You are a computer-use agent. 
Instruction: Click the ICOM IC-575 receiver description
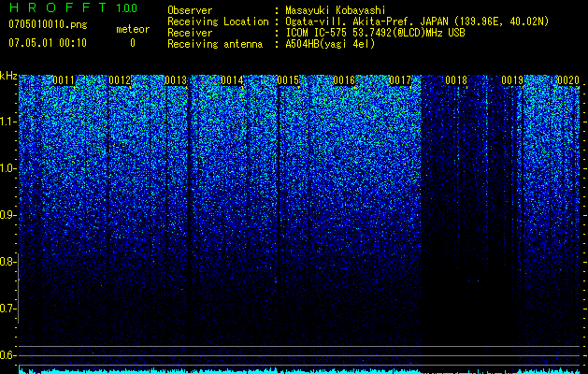tap(375, 33)
